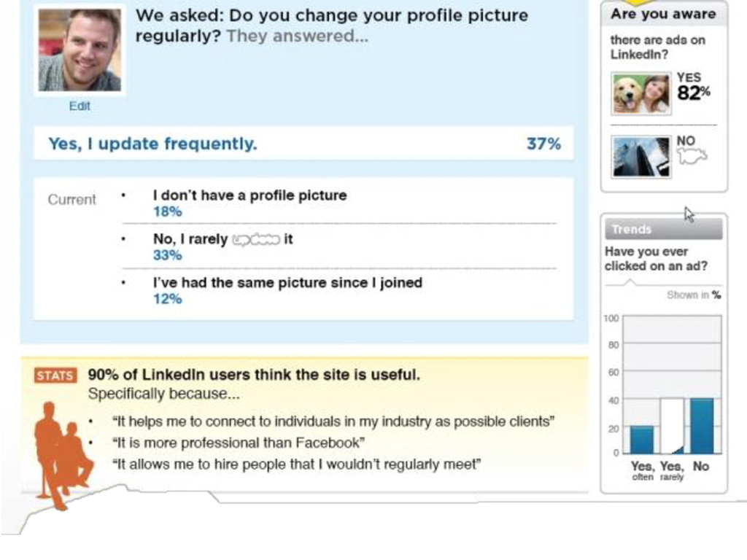Click the blue 'No' chart bar

pos(701,425)
